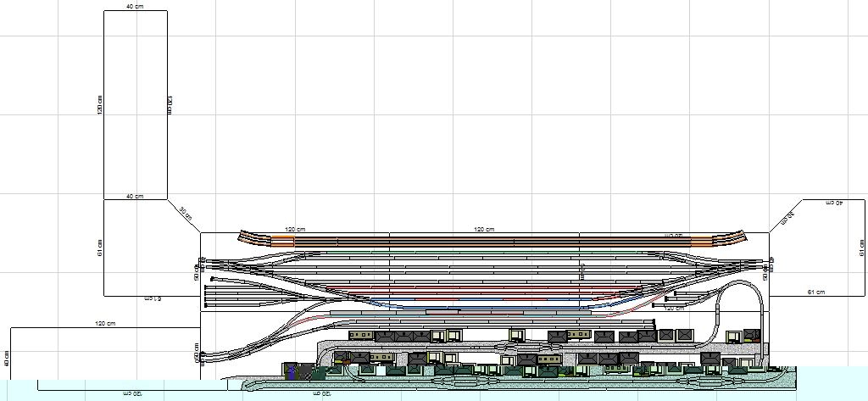Click the 120 cm label above lower-left board
The image size is (868, 401).
tap(105, 324)
